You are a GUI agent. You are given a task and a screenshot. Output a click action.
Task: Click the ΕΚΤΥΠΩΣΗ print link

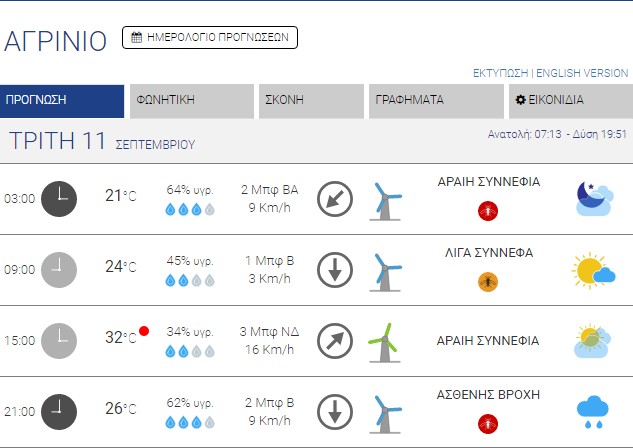point(500,73)
